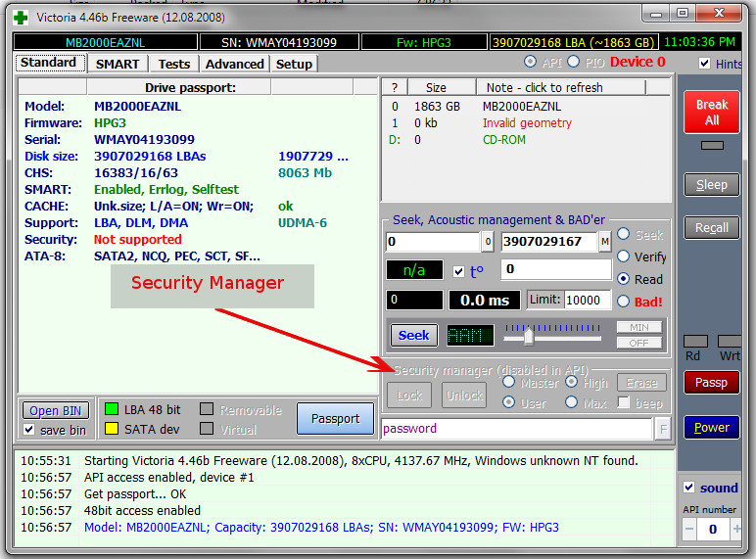Click the Passport button

coord(335,419)
